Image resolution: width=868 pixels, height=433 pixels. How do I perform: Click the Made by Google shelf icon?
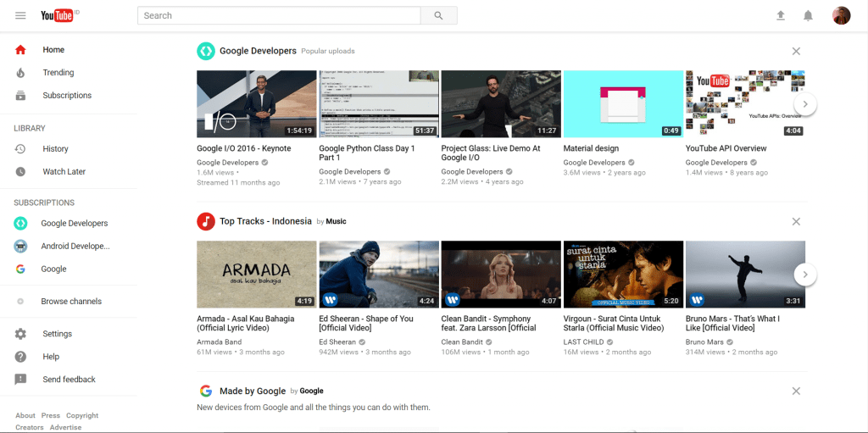pyautogui.click(x=206, y=391)
